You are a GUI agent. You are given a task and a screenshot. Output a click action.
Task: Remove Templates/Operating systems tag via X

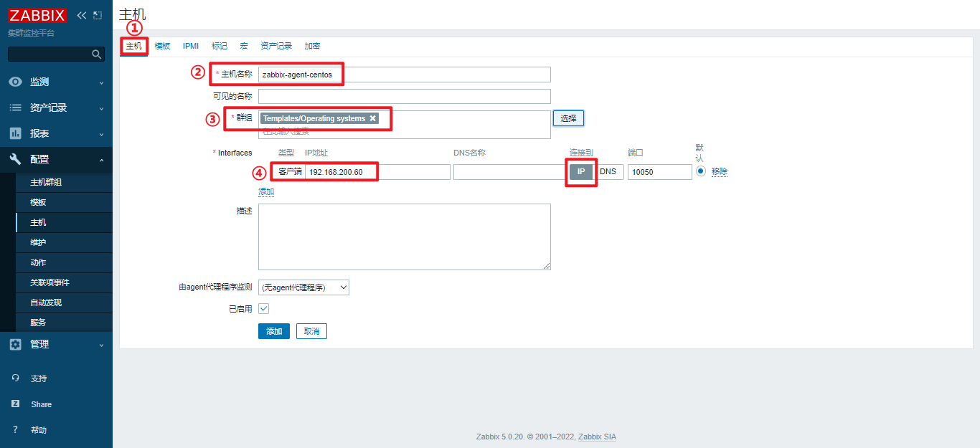373,118
